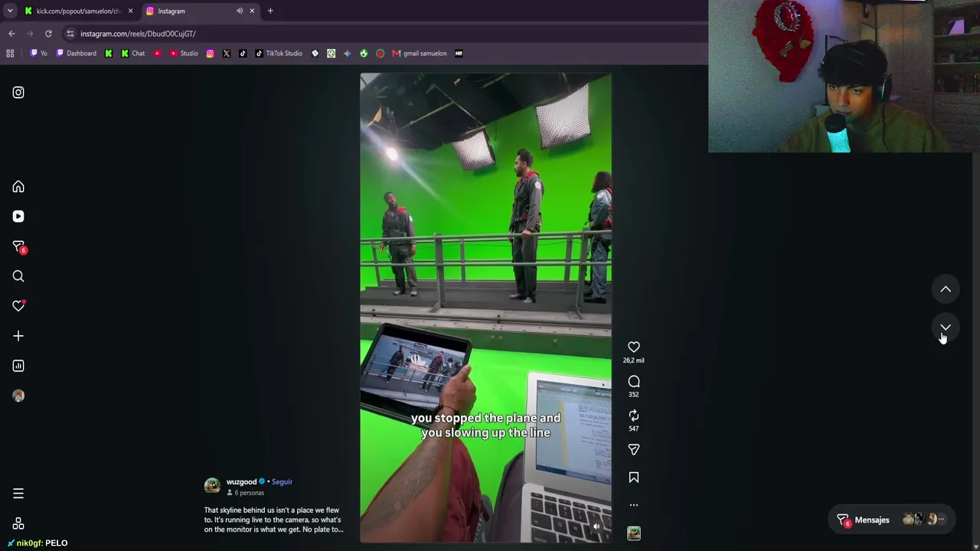The height and width of the screenshot is (551, 980).
Task: Open comments on the reel
Action: coord(634,381)
